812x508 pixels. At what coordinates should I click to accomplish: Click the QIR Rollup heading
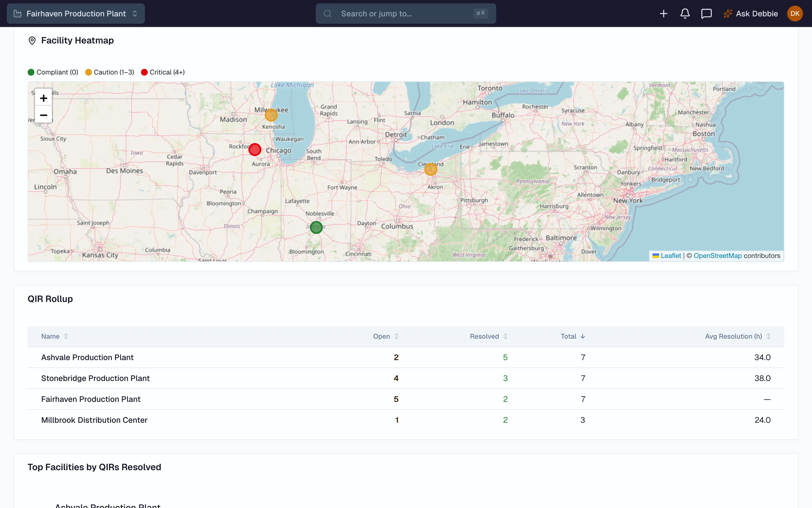click(50, 299)
